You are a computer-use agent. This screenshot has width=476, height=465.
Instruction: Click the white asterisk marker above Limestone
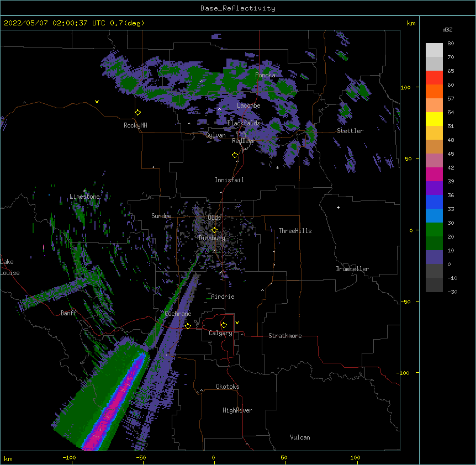(x=84, y=191)
